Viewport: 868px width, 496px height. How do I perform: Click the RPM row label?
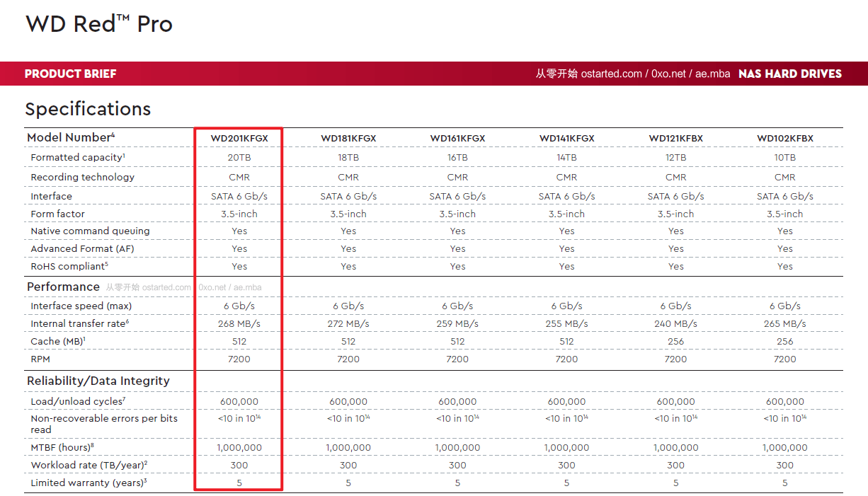[41, 359]
